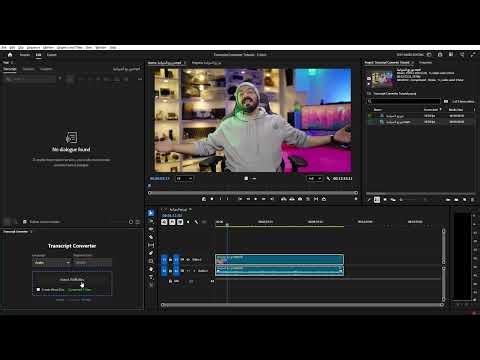Click Project panel search field
Screen dimensions: 480x360
pos(404,101)
